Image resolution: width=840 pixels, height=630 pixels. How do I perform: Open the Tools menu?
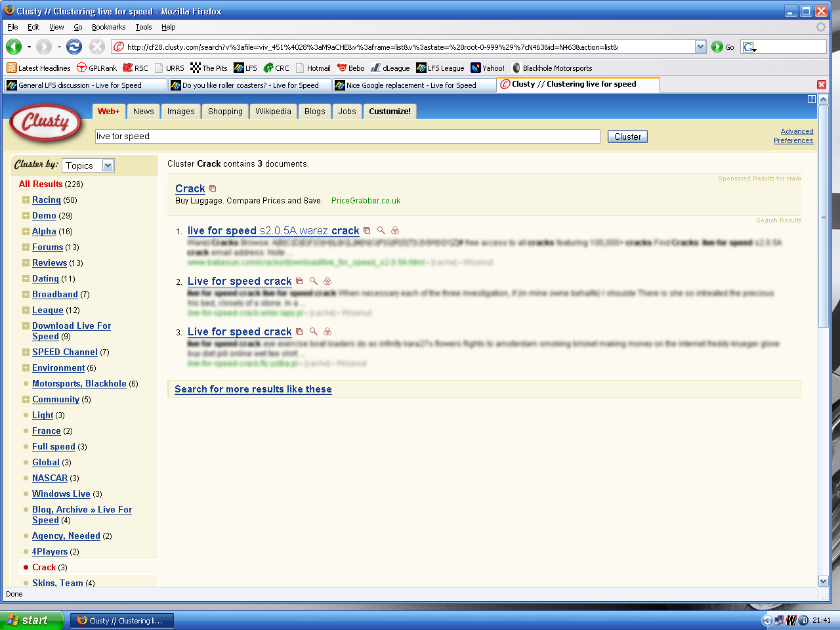[143, 27]
